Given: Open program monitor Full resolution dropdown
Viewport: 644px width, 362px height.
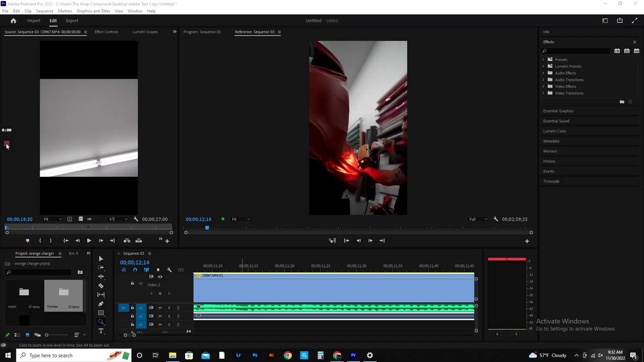Looking at the screenshot, I should (x=478, y=219).
